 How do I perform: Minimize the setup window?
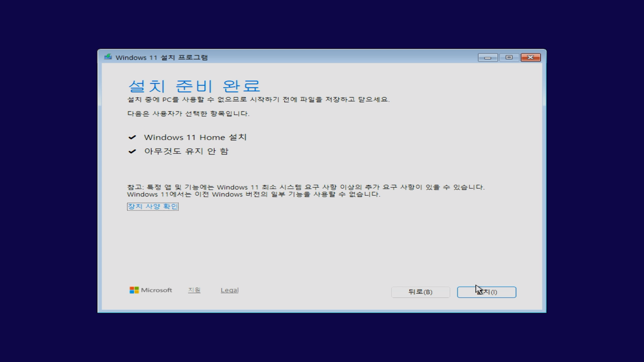point(487,57)
